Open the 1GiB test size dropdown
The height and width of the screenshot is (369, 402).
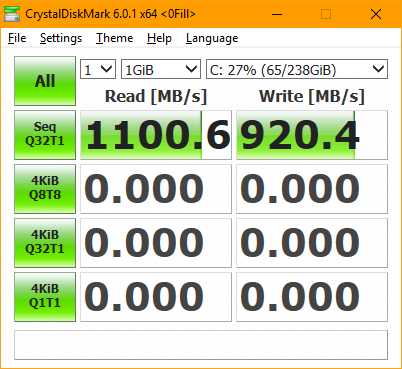coord(161,69)
